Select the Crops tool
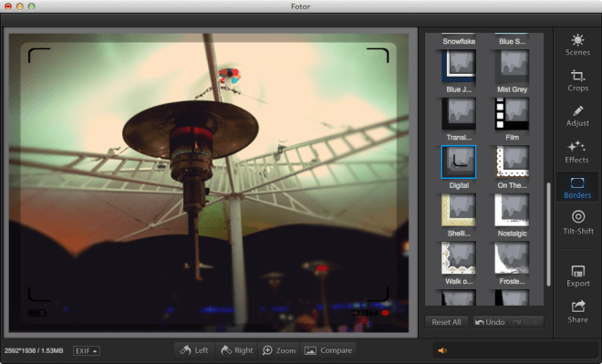The height and width of the screenshot is (364, 602). [577, 80]
